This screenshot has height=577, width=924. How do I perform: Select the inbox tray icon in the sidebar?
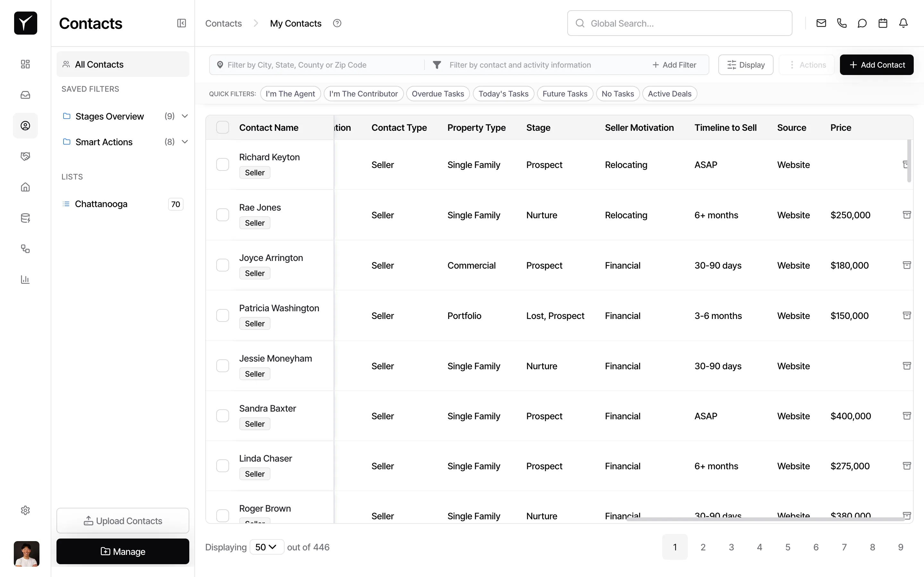(25, 95)
